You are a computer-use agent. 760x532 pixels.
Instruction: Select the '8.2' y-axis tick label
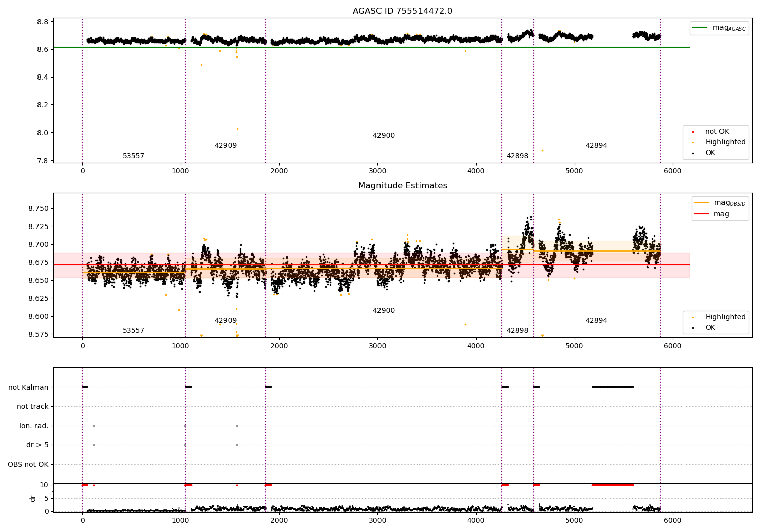[43, 105]
